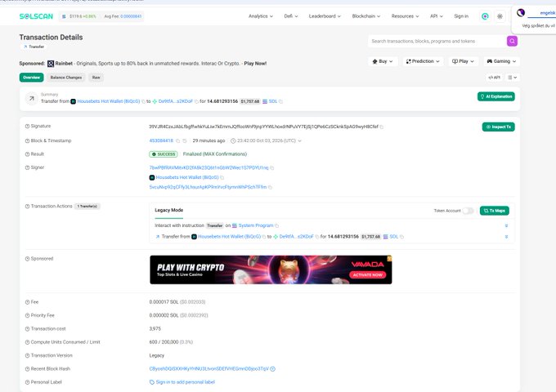Image resolution: width=556 pixels, height=392 pixels.
Task: Expand the Leaderboard menu
Action: pos(325,16)
